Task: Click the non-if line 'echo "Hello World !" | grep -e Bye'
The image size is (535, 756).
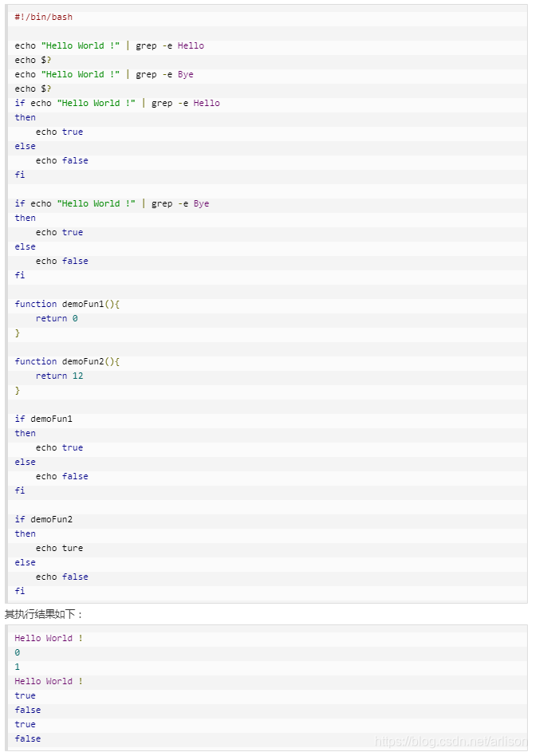Action: pos(104,74)
